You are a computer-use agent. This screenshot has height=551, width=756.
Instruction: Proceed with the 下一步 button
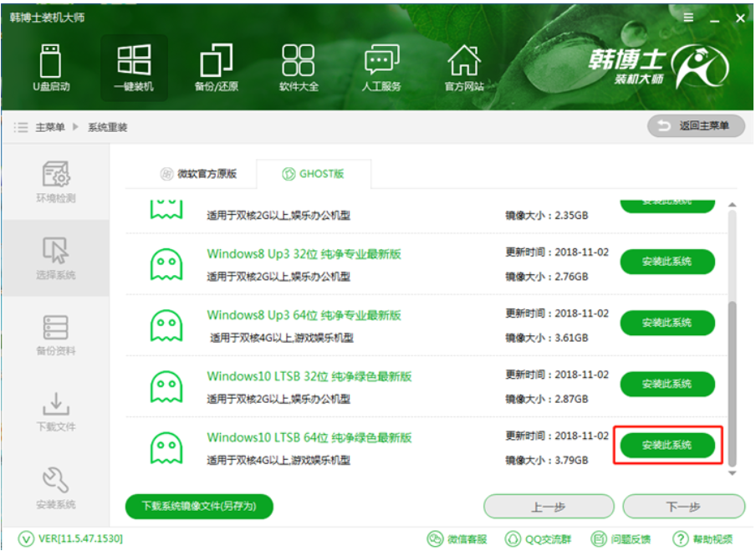pyautogui.click(x=684, y=507)
